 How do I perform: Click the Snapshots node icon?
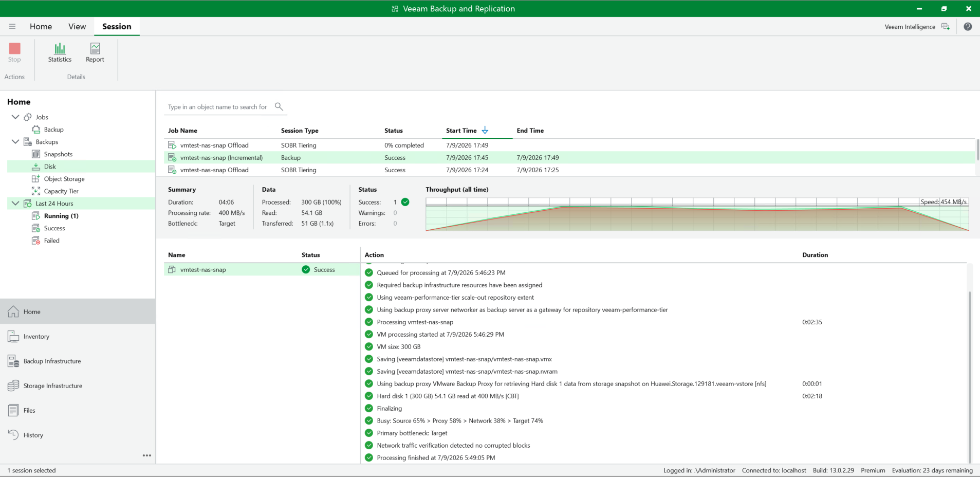tap(36, 154)
